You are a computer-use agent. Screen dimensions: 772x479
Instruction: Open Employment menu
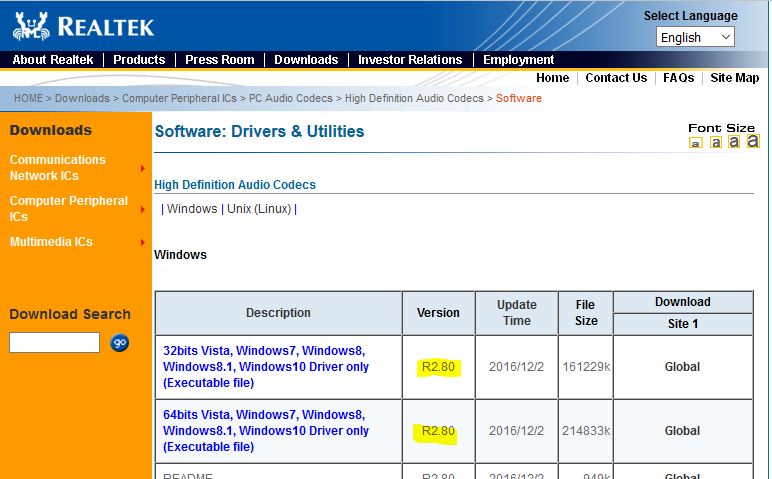518,60
